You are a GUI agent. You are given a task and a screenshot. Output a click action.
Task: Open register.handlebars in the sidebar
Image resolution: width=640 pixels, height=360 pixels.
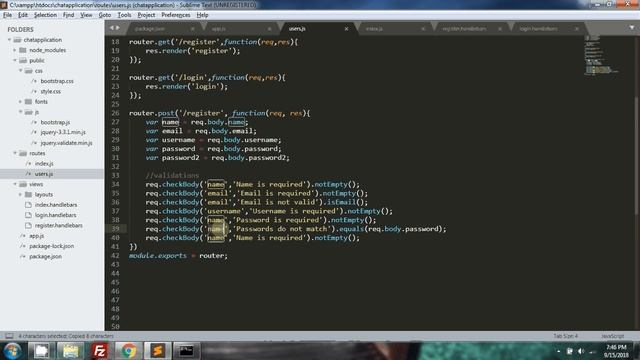click(x=59, y=225)
